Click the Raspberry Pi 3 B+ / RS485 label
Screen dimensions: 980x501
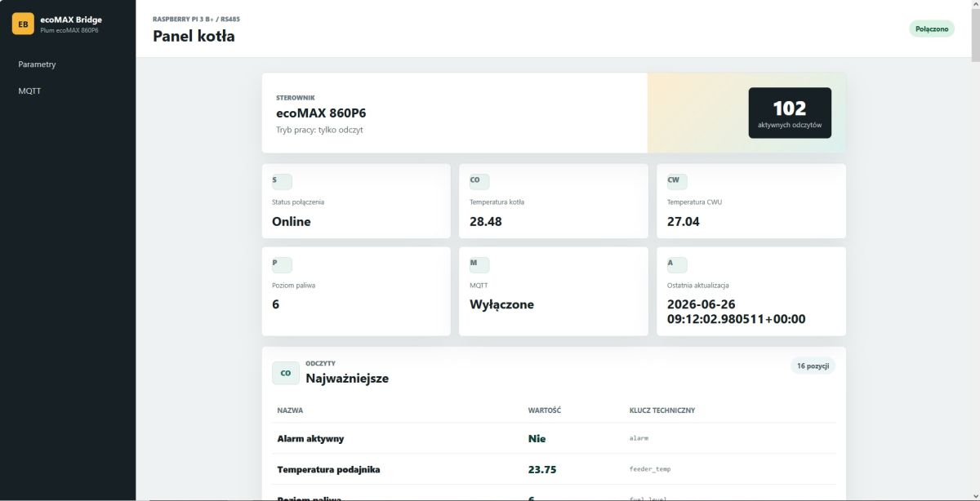point(196,19)
